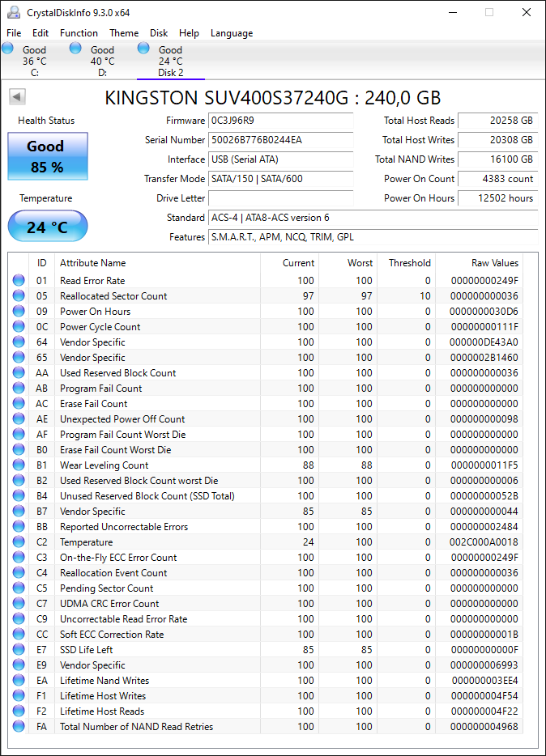Open the File menu

[x=14, y=33]
